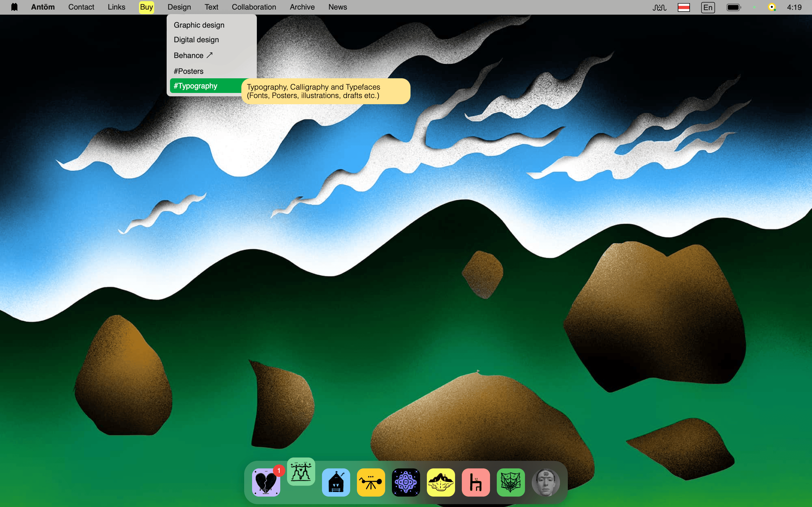This screenshot has width=812, height=507.
Task: Open the Collaboration menu
Action: coord(254,7)
